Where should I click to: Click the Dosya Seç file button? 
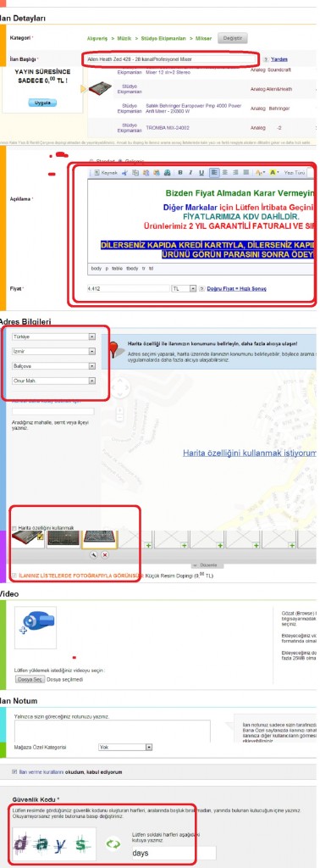30,679
